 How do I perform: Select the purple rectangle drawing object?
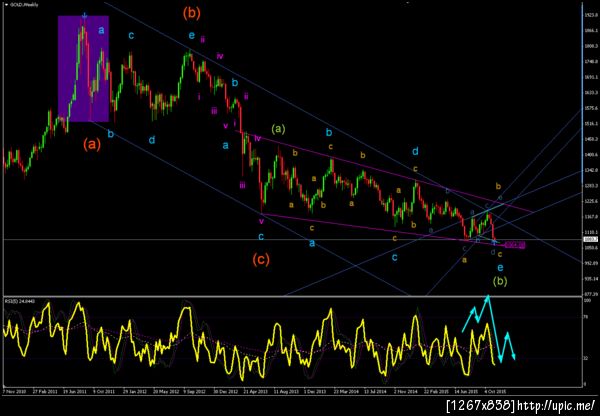pyautogui.click(x=83, y=69)
